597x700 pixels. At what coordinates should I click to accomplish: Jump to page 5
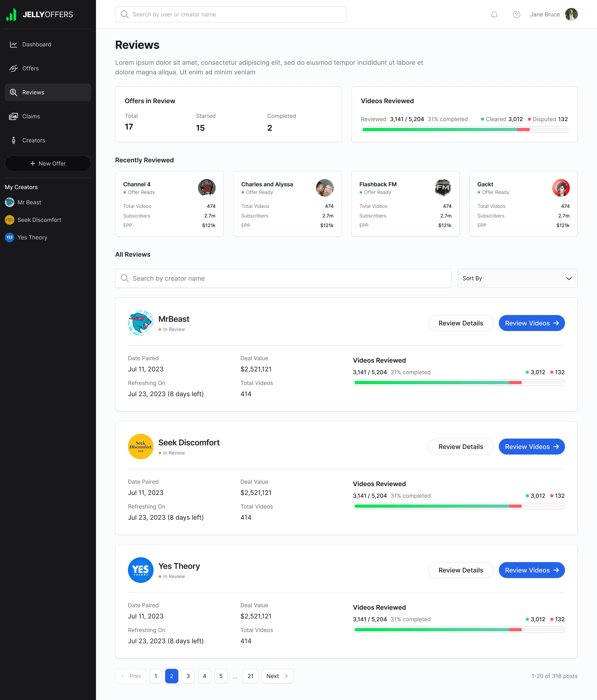pyautogui.click(x=221, y=676)
